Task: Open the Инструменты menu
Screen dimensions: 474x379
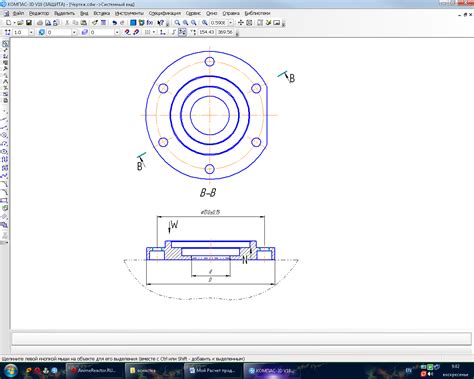Action: [129, 13]
